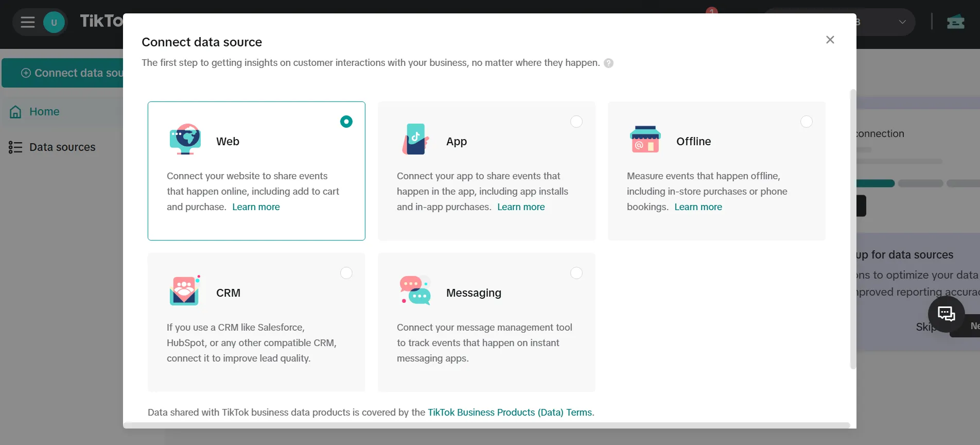Select the Messaging data source radio button
The image size is (980, 445).
click(x=576, y=273)
